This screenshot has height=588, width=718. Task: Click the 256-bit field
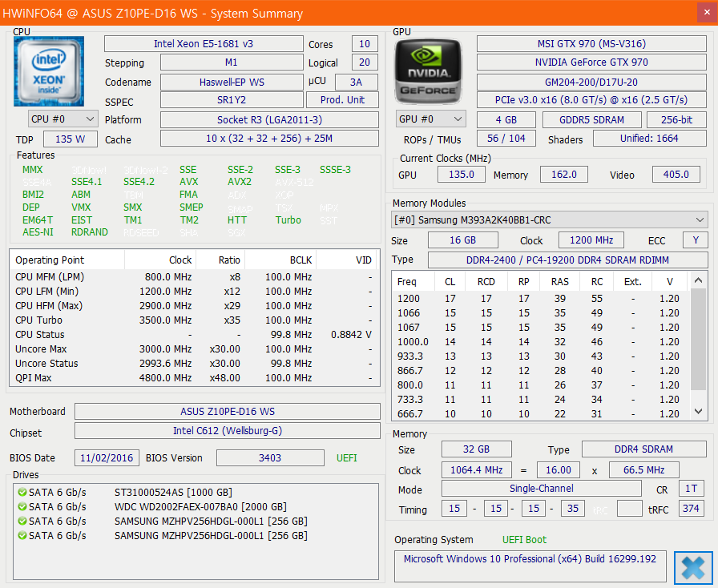[677, 120]
